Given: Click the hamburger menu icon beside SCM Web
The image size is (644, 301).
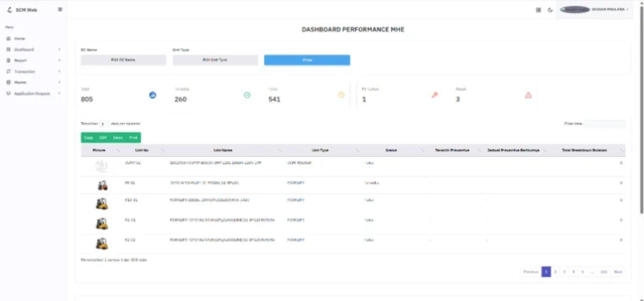Looking at the screenshot, I should [x=60, y=10].
